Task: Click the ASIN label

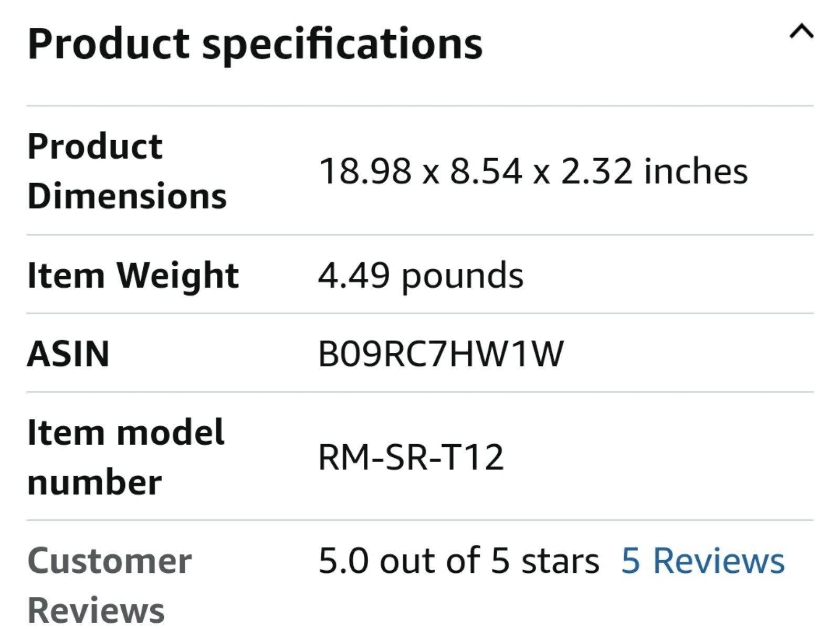Action: coord(68,353)
